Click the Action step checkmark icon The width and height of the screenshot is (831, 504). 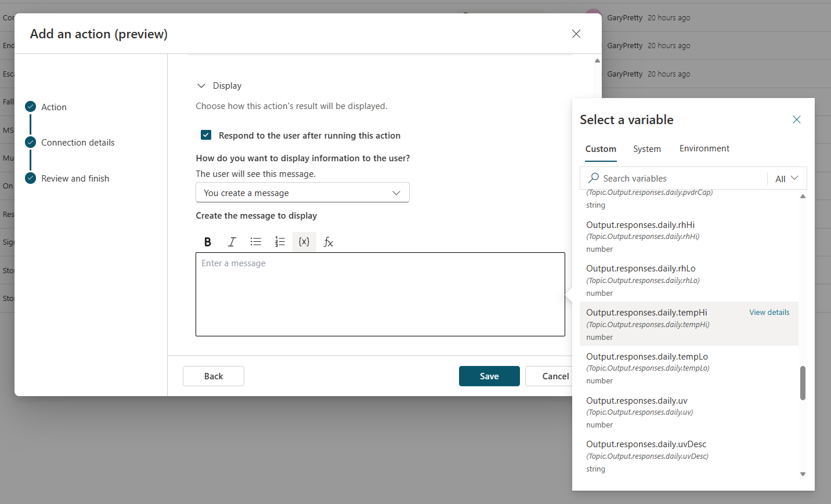(x=31, y=107)
